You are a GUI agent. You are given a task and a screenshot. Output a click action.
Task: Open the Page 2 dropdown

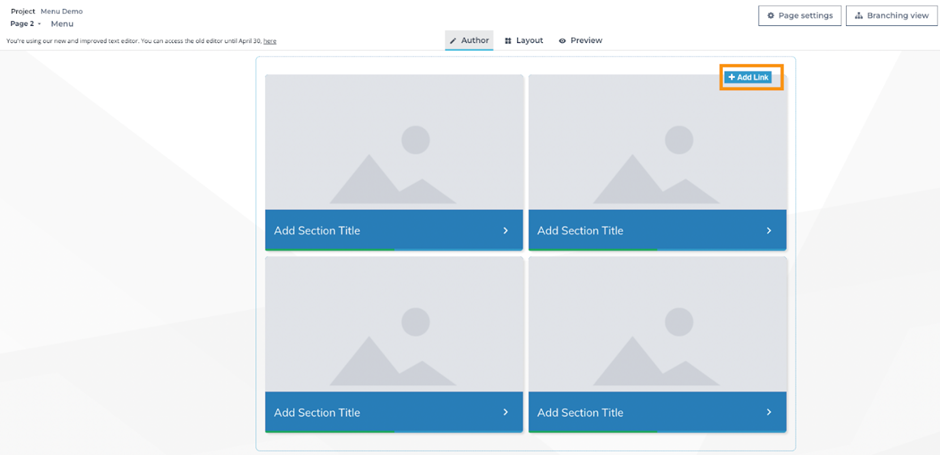pos(26,24)
